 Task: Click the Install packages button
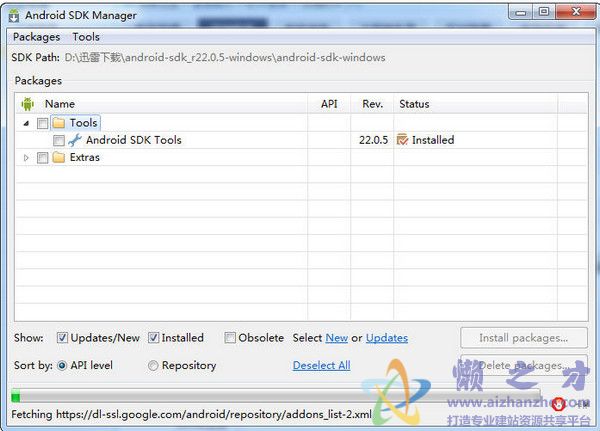coord(524,338)
